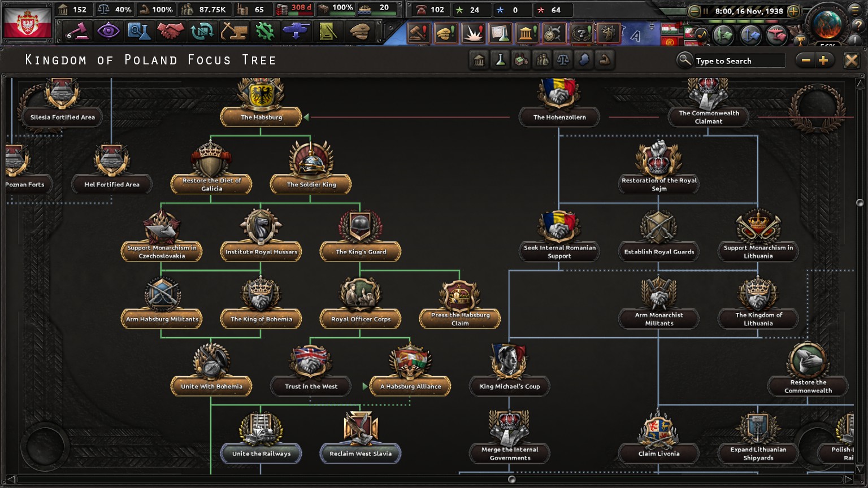Toggle the research flask focus filter
868x488 pixels.
pyautogui.click(x=500, y=60)
